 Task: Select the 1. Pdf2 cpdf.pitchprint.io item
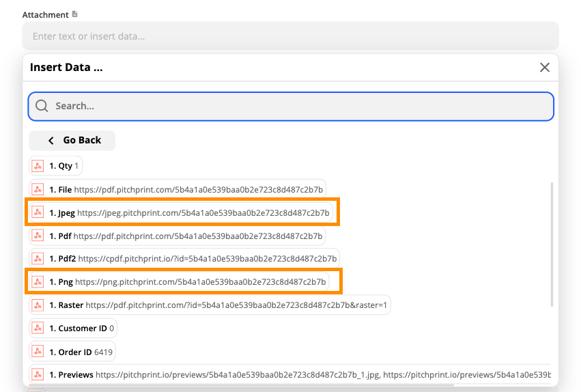[x=184, y=258]
